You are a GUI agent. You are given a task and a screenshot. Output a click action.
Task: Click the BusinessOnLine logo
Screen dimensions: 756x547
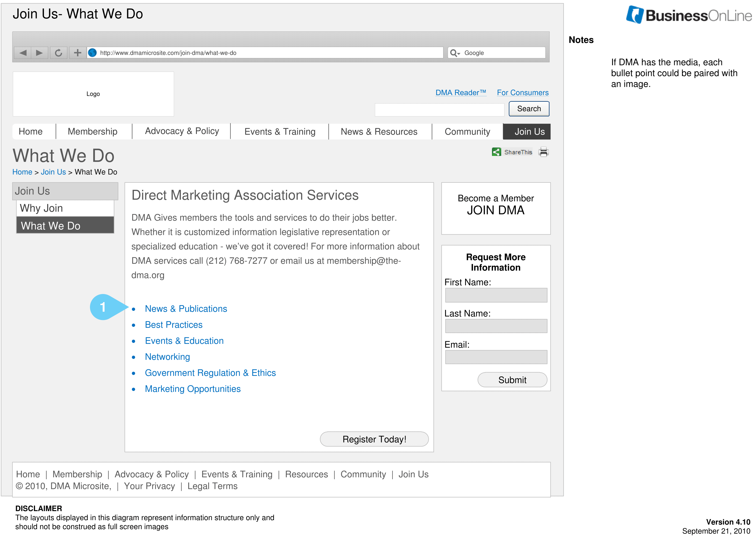pyautogui.click(x=689, y=15)
